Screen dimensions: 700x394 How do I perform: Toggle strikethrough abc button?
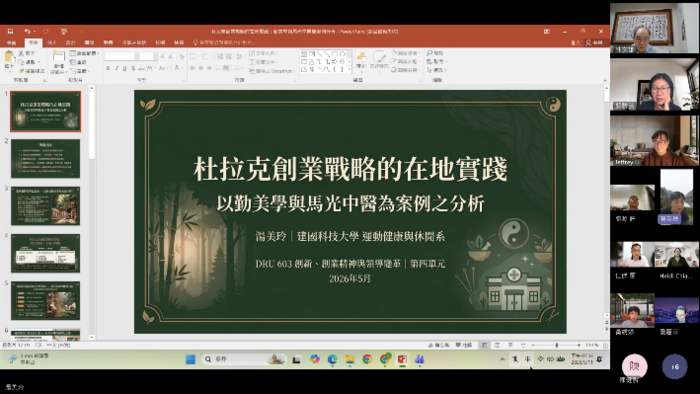point(141,68)
